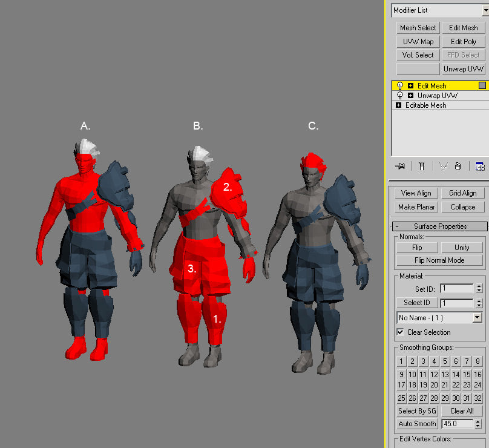Open Configure Modifier Sets
The height and width of the screenshot is (448, 489).
(479, 166)
